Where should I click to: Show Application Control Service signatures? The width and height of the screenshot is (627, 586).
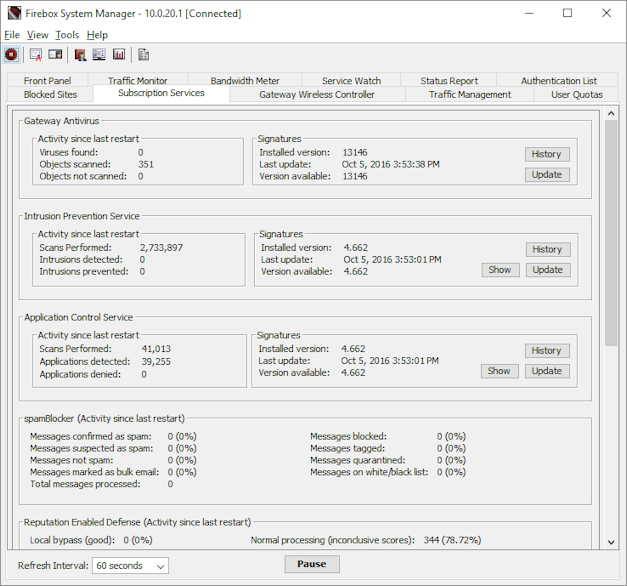(x=499, y=371)
